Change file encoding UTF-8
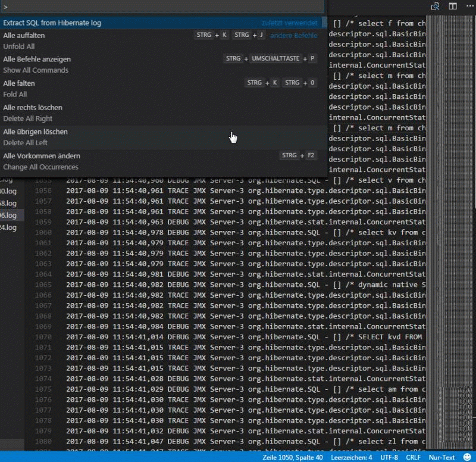Screen dimensions: 476x462 [389, 457]
